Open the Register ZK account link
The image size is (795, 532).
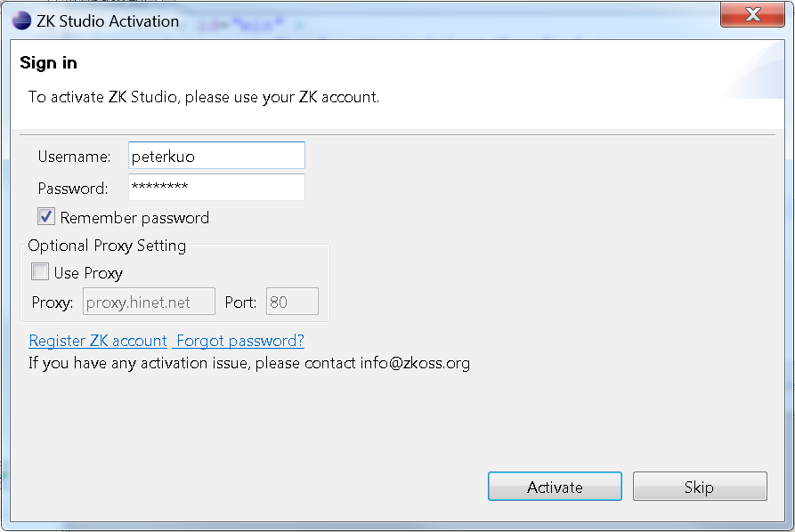[98, 341]
